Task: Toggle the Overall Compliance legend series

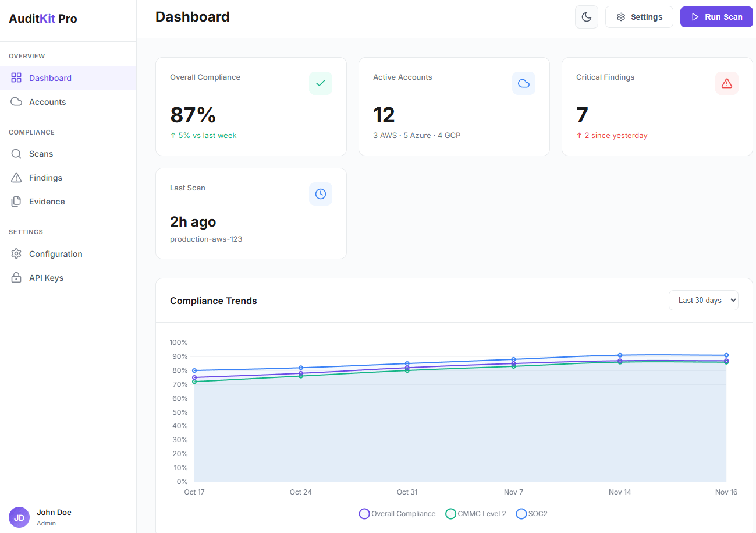Action: pyautogui.click(x=397, y=514)
